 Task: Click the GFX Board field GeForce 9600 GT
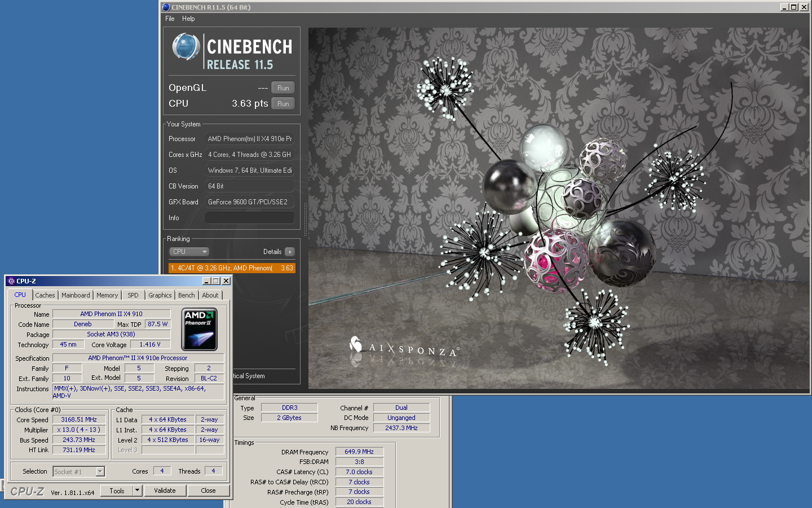pos(250,202)
